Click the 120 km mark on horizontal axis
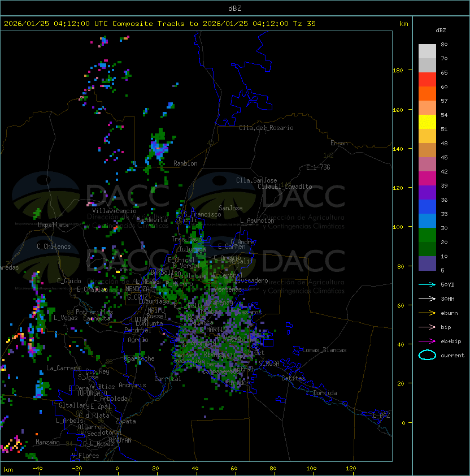Screen dimensions: 470x476 click(351, 469)
